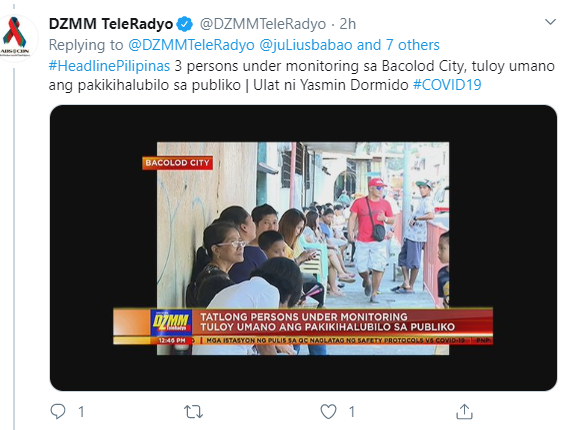Open the #COVID19 hashtag

(447, 85)
